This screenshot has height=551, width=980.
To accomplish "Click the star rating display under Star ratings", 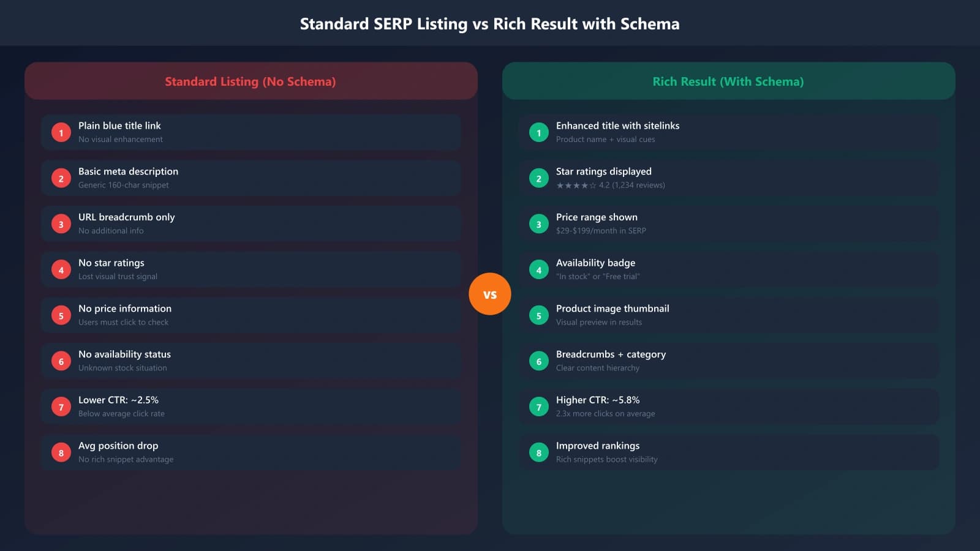I will [x=576, y=184].
